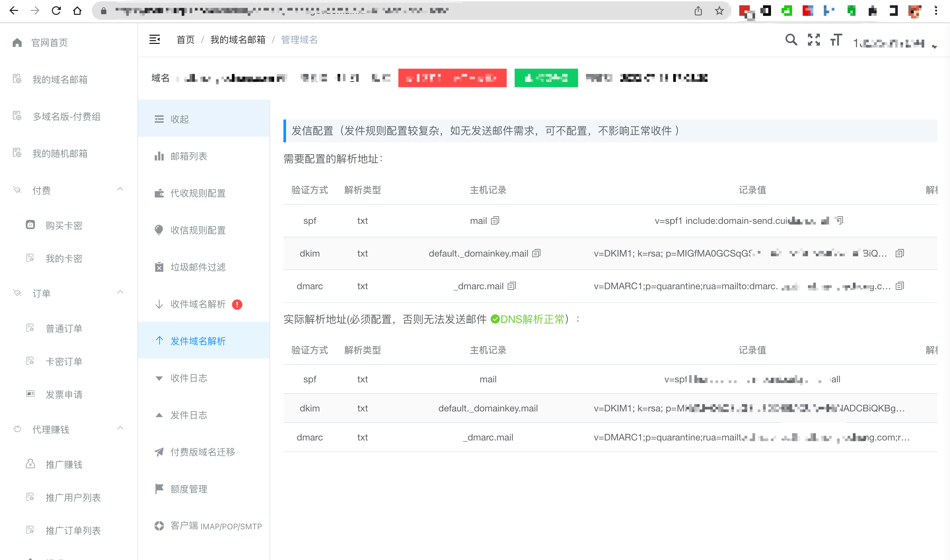Click the green button next to domain name
The image size is (950, 560).
pyautogui.click(x=546, y=78)
